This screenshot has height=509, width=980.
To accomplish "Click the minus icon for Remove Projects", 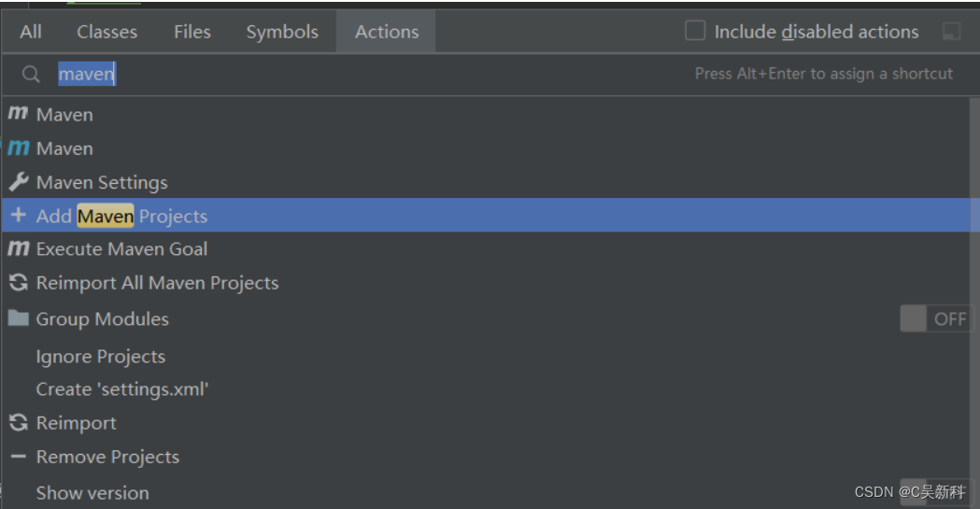I will point(19,457).
